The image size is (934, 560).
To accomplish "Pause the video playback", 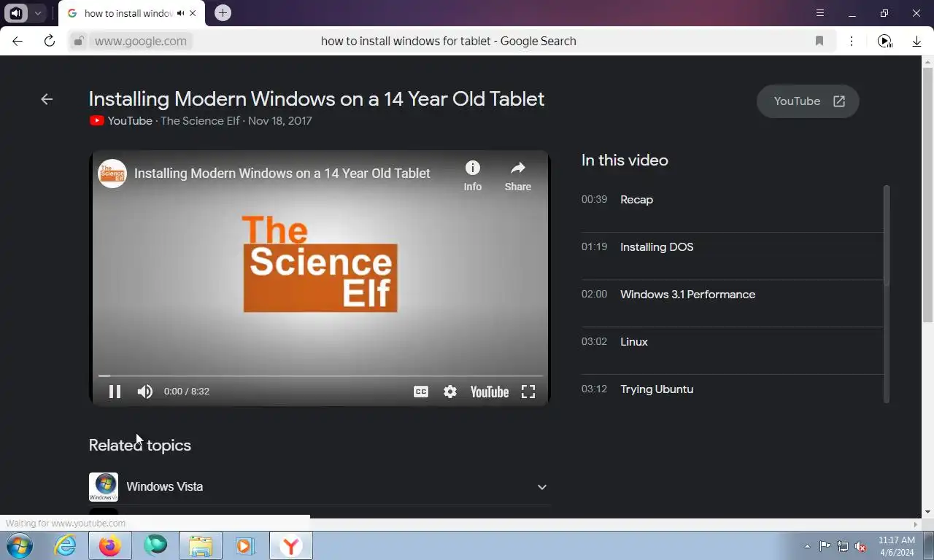I will tap(115, 392).
